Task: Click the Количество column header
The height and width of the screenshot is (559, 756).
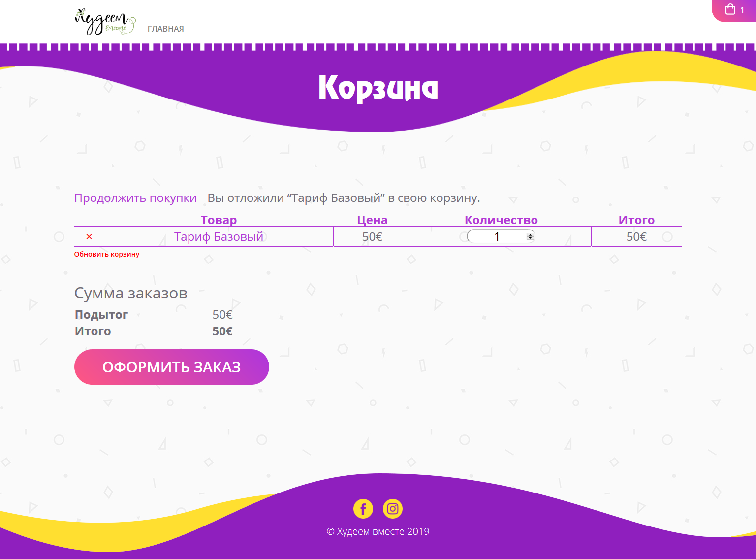Action: 501,220
